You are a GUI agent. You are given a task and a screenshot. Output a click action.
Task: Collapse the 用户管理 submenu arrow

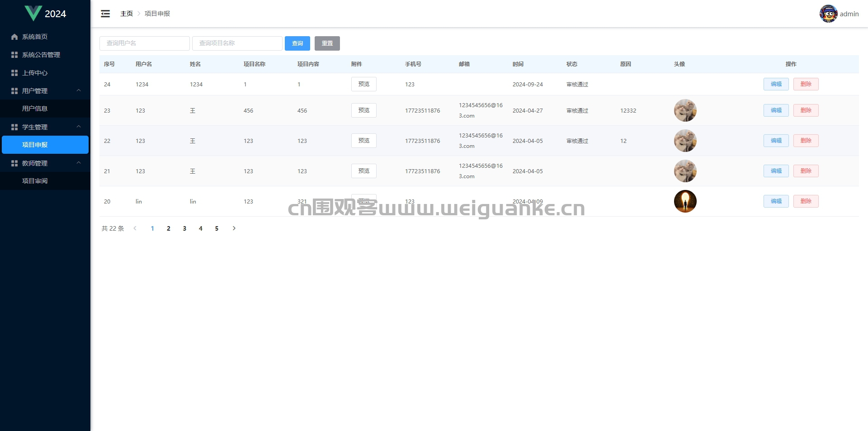(79, 90)
